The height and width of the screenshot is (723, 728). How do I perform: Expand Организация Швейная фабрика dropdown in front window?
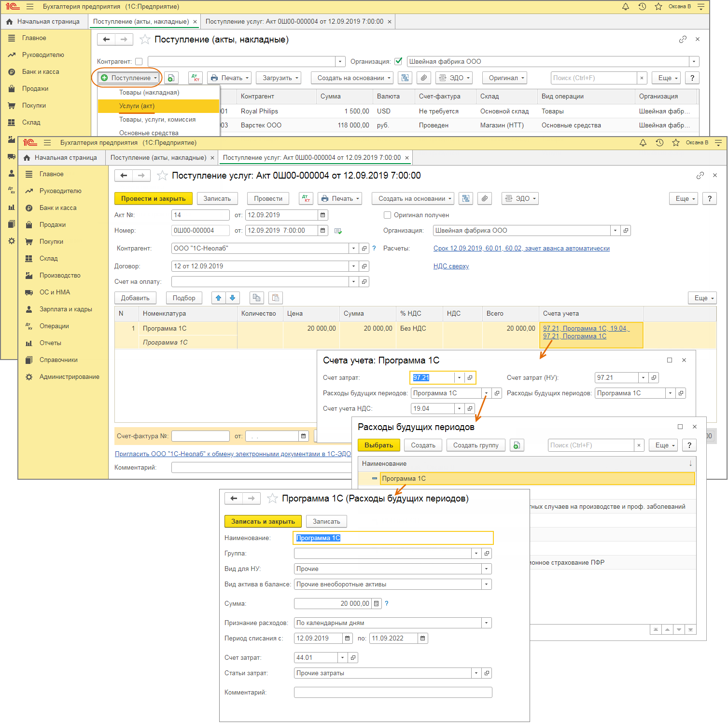[615, 230]
